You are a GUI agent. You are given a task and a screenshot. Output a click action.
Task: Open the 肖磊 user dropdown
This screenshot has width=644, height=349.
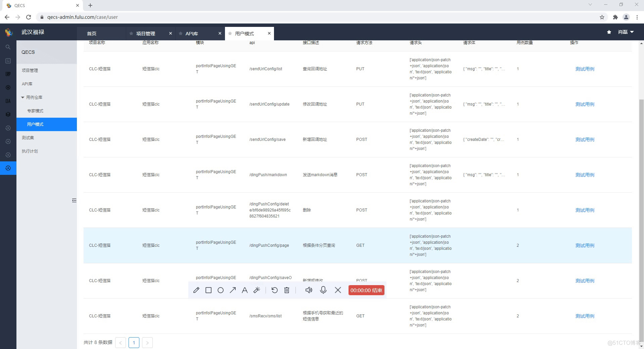pyautogui.click(x=626, y=32)
